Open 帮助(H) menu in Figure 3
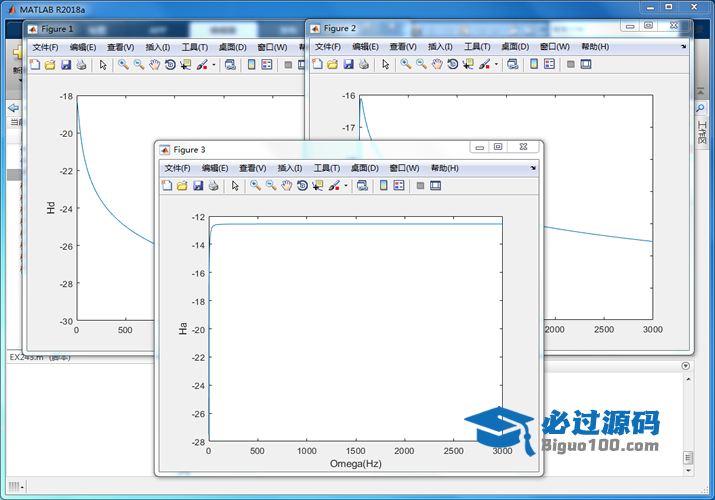 (x=445, y=168)
